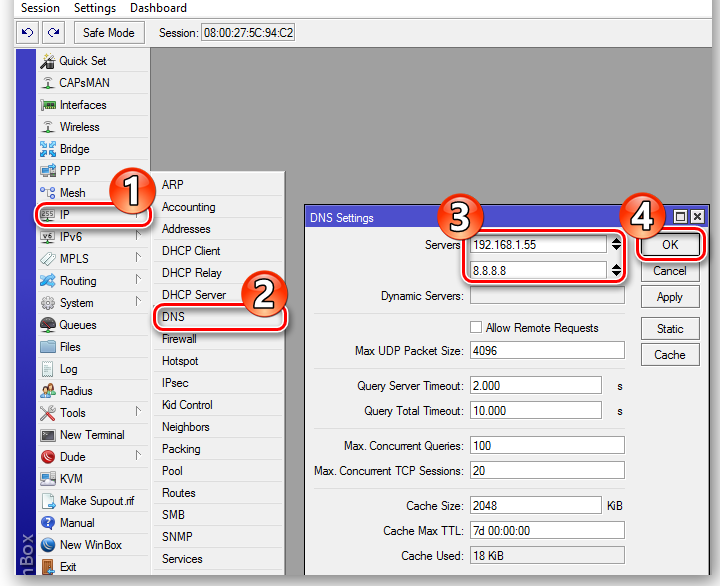This screenshot has width=720, height=586.
Task: Click the Interfaces card icon
Action: [x=48, y=105]
